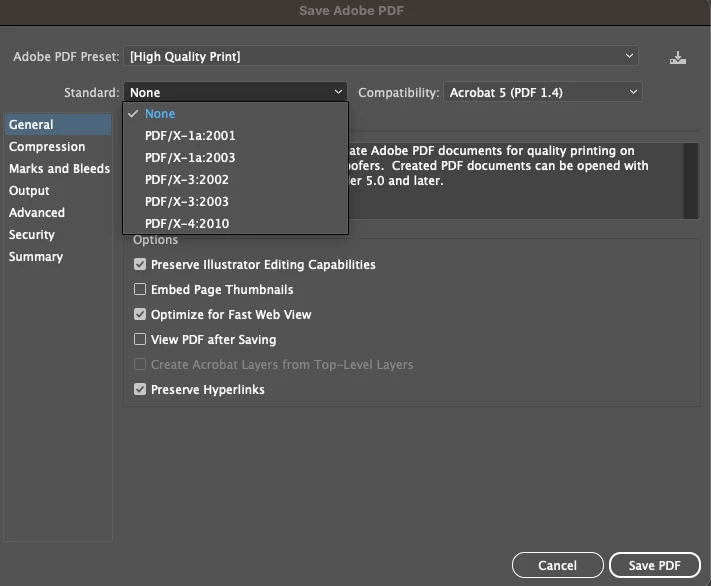Click the preset description text area
The width and height of the screenshot is (711, 586).
[516, 181]
